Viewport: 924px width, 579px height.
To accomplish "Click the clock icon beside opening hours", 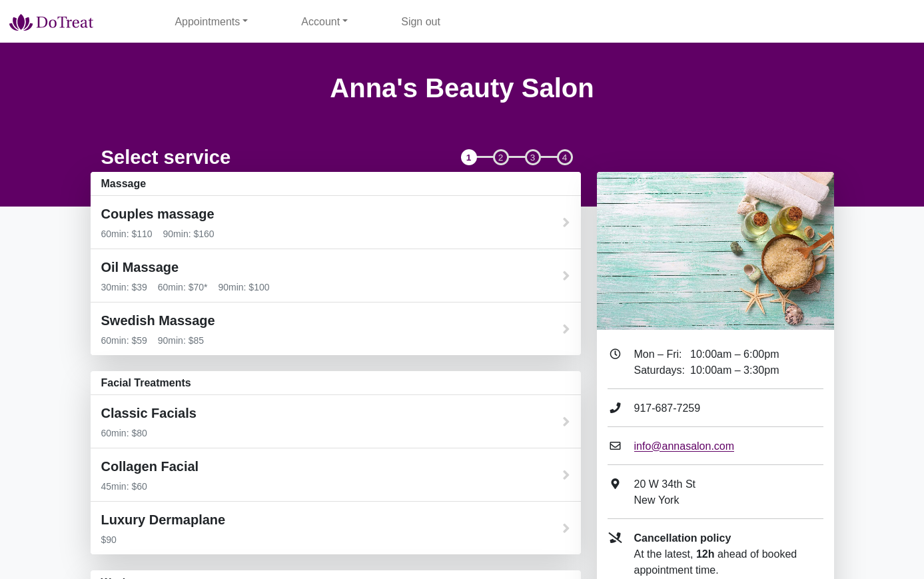I will coord(615,354).
